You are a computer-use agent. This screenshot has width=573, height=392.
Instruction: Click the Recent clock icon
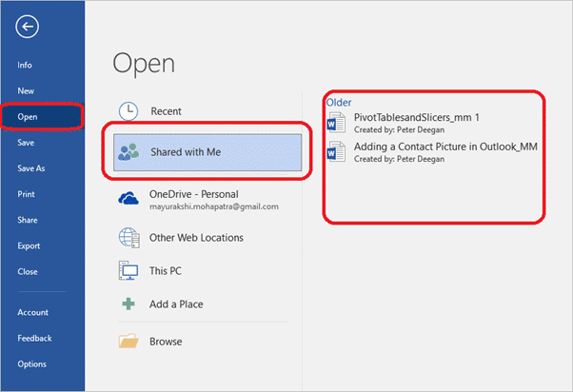[x=128, y=111]
